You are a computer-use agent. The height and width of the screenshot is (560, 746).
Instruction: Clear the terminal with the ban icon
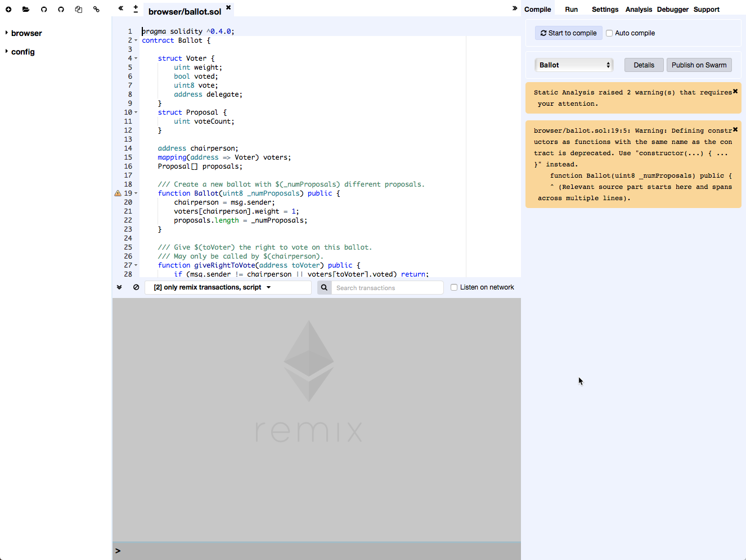136,287
